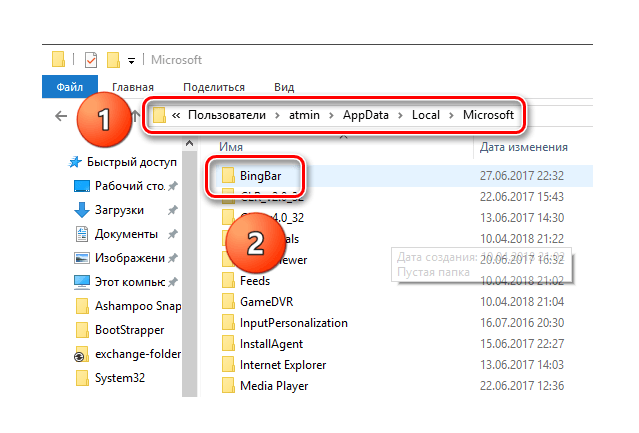Select the Feeds folder
The width and height of the screenshot is (639, 433).
click(255, 281)
